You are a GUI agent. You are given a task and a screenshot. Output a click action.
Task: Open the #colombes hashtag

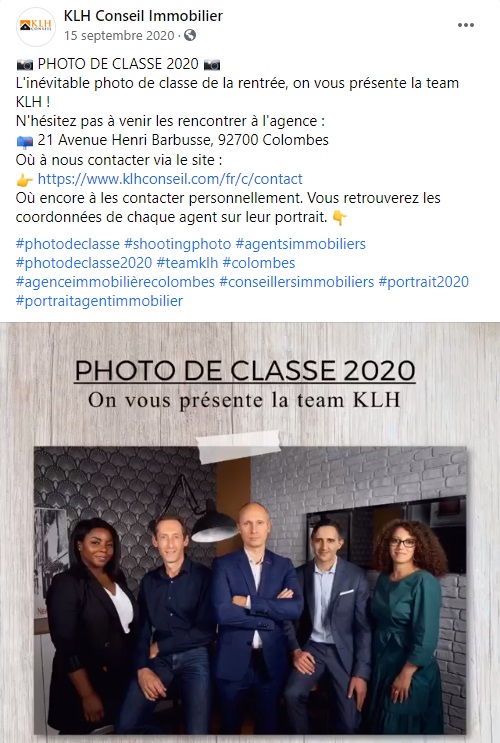pyautogui.click(x=259, y=263)
